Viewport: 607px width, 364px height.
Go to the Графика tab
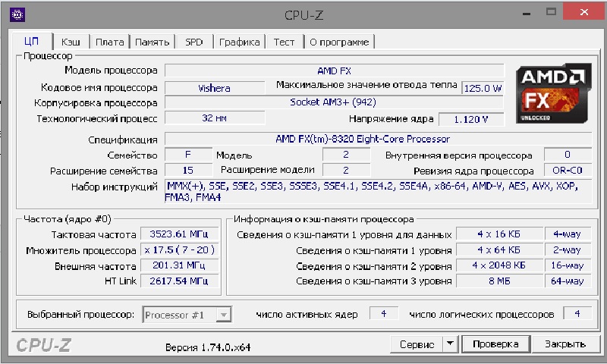tap(239, 42)
